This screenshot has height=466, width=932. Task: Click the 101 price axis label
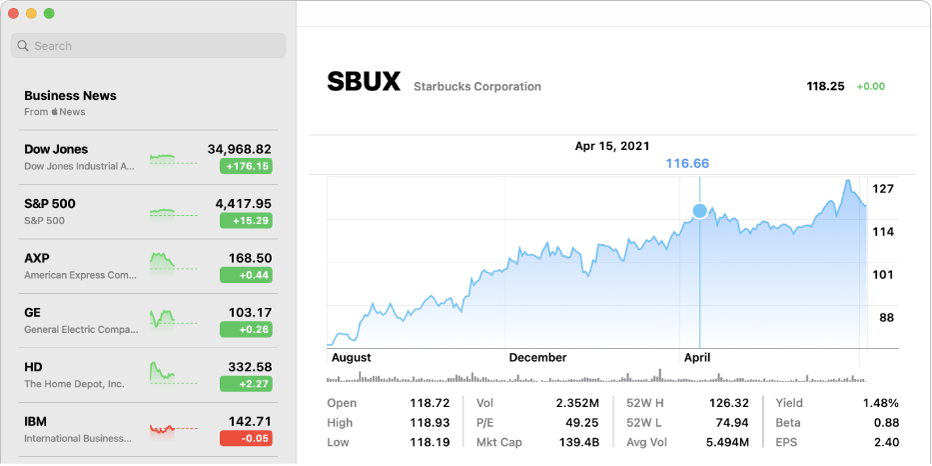(883, 275)
